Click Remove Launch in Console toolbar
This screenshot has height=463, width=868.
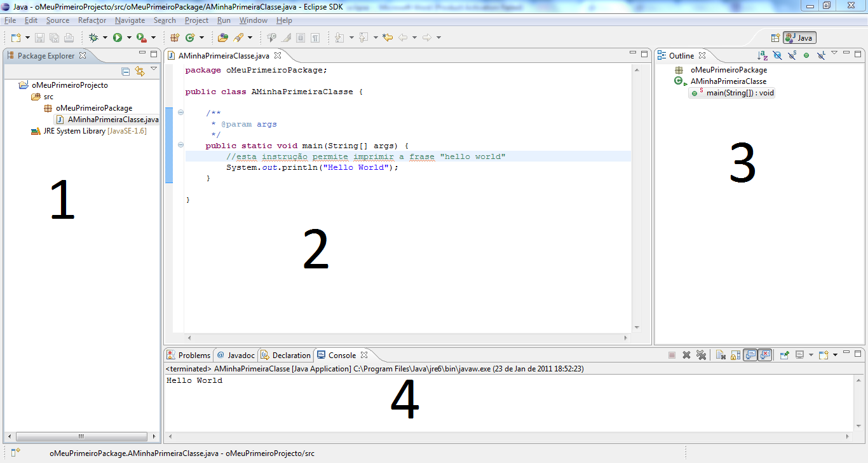(686, 355)
